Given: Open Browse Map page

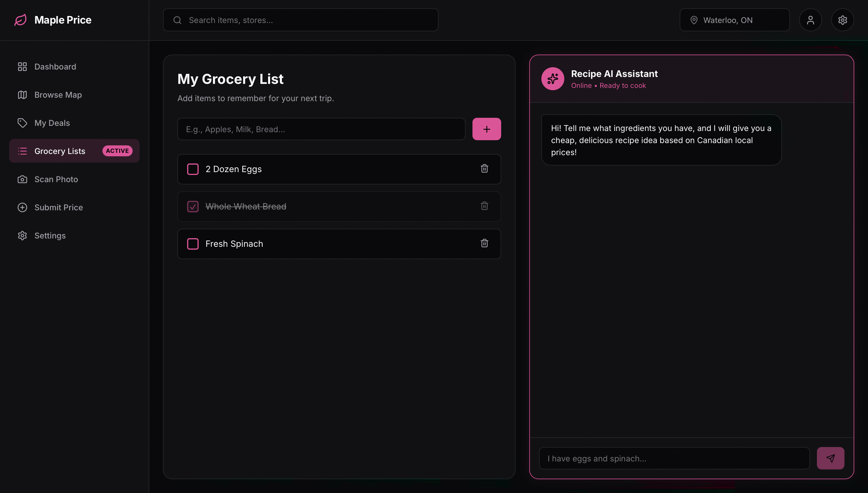Looking at the screenshot, I should pyautogui.click(x=58, y=95).
